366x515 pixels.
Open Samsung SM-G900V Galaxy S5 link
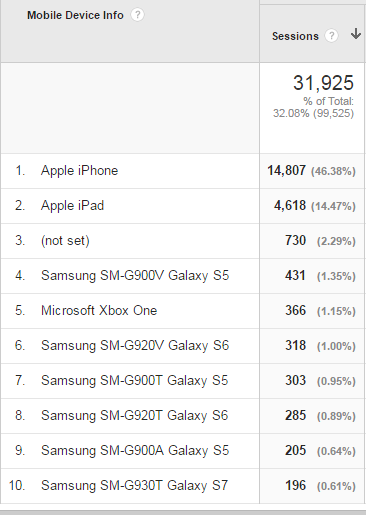[135, 276]
